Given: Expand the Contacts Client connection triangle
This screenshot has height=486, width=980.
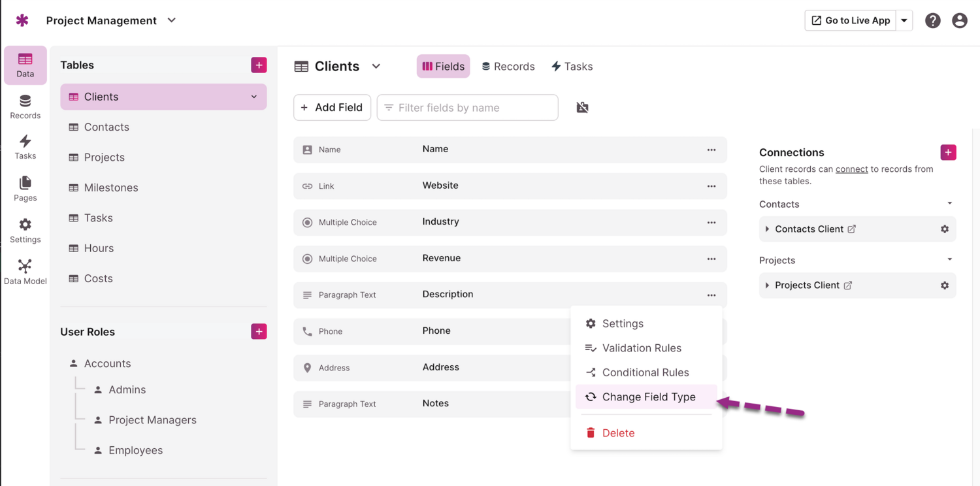Looking at the screenshot, I should click(x=767, y=229).
